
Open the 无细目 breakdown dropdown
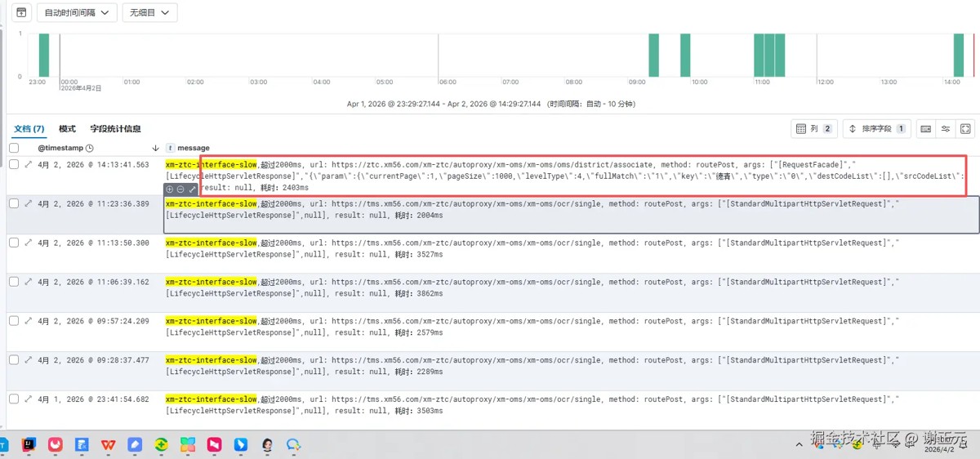[149, 12]
